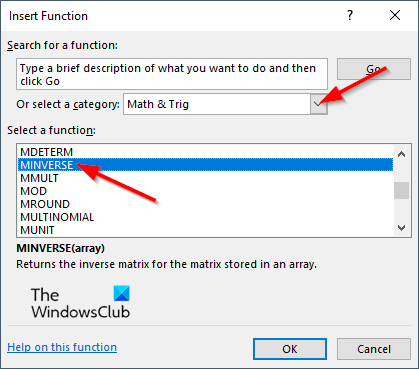Close the Insert Function dialog
The height and width of the screenshot is (369, 419).
(395, 15)
